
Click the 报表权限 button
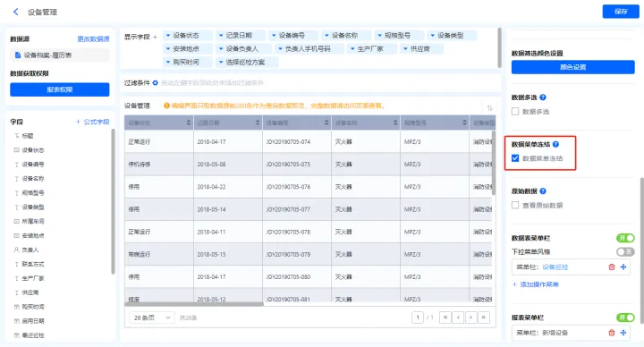[60, 89]
